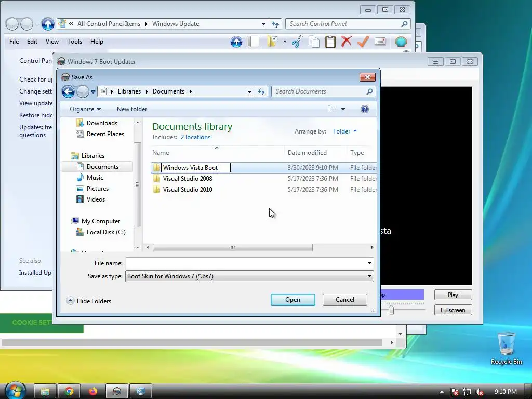Click the Cancel button in Save As

(345, 300)
